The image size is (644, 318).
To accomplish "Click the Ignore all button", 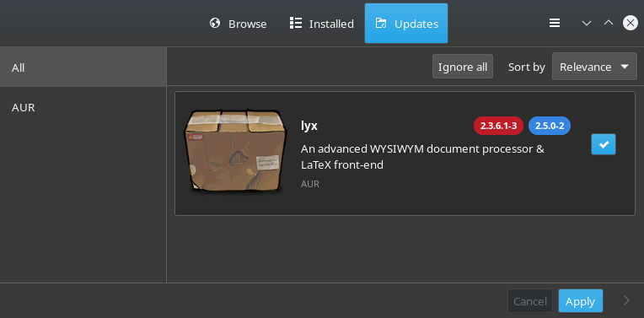I will 463,67.
